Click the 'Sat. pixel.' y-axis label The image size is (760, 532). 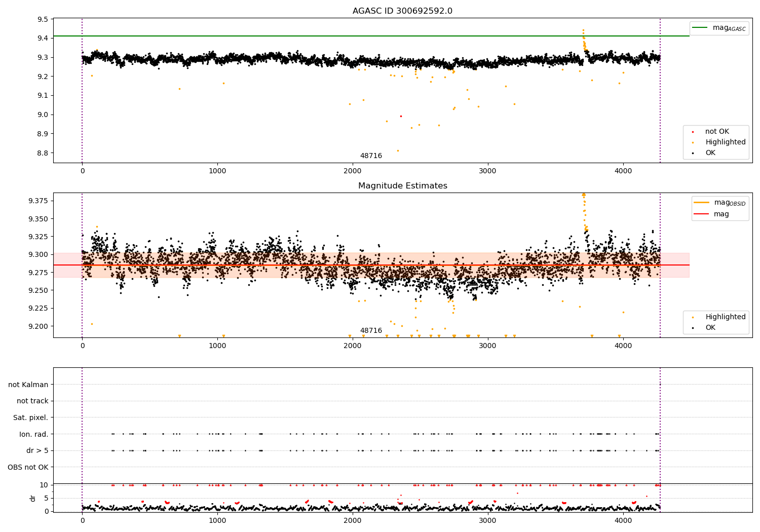31,417
